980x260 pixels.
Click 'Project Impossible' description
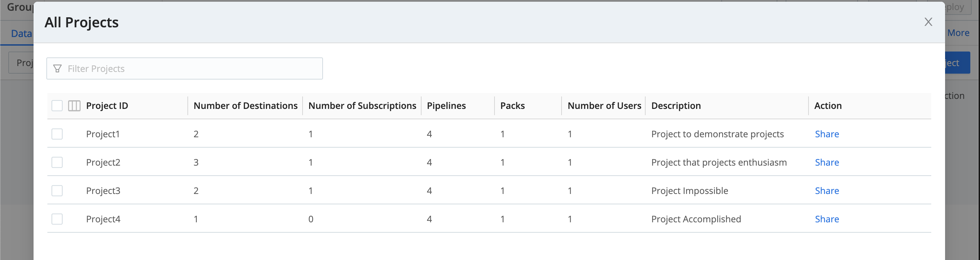(x=690, y=191)
